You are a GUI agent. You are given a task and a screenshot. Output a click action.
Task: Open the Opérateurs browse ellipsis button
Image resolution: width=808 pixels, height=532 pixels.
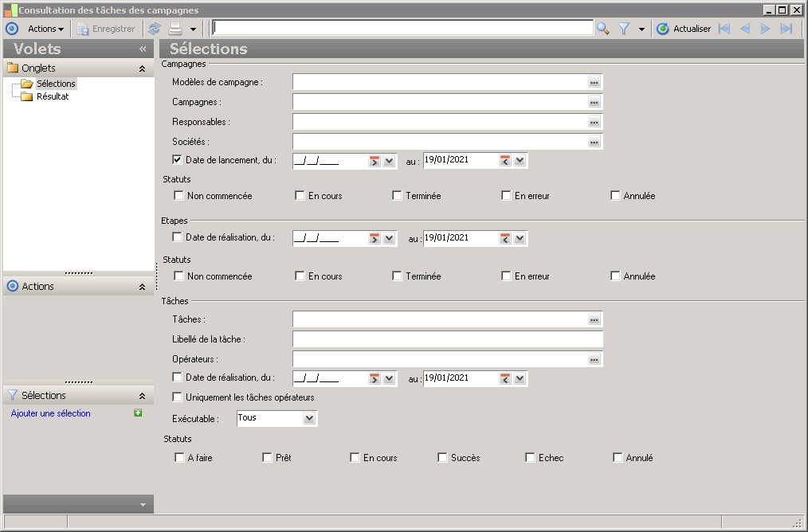[x=594, y=360]
